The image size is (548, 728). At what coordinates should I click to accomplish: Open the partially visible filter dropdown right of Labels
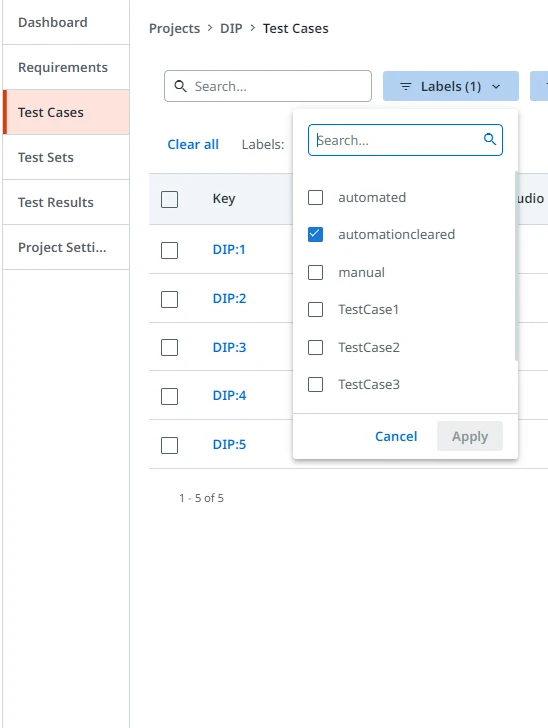(539, 86)
